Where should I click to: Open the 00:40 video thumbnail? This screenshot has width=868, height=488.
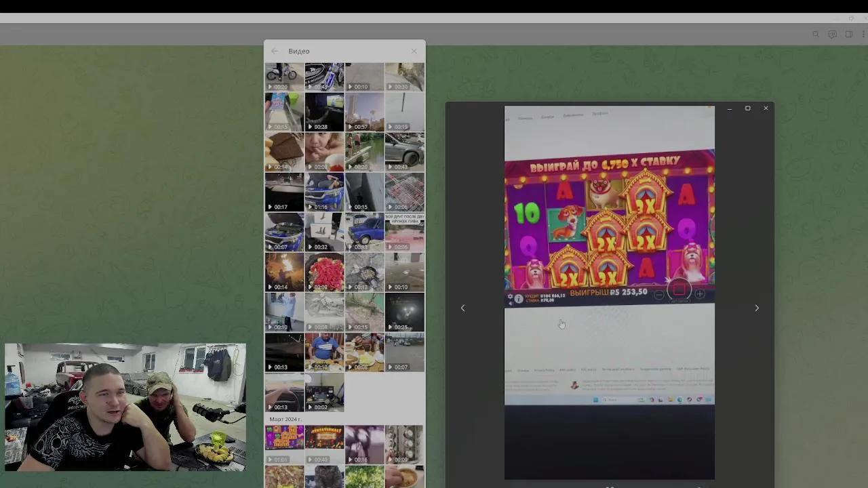324,445
